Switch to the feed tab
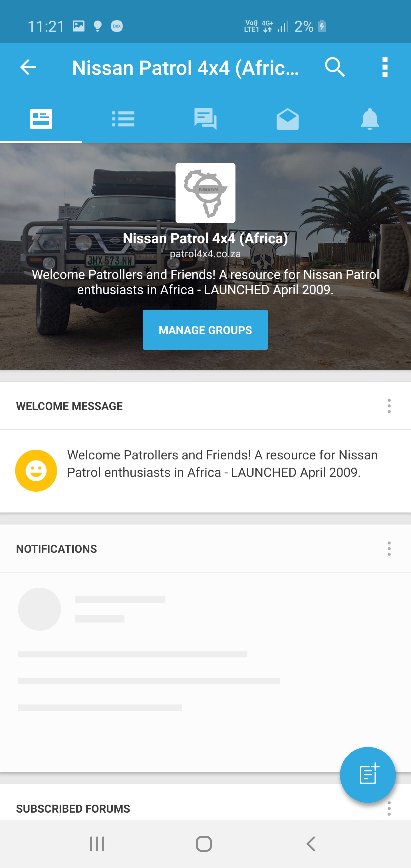The width and height of the screenshot is (411, 868). (41, 118)
